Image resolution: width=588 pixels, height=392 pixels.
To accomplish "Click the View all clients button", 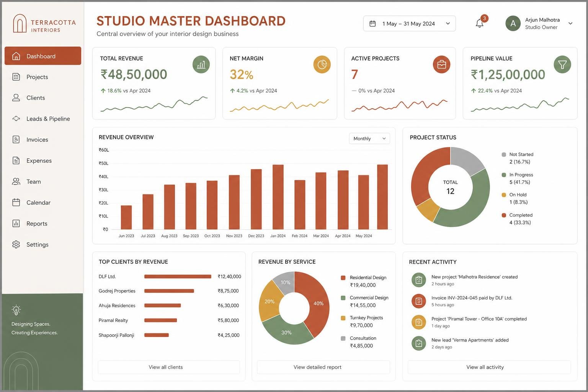I will 169,367.
